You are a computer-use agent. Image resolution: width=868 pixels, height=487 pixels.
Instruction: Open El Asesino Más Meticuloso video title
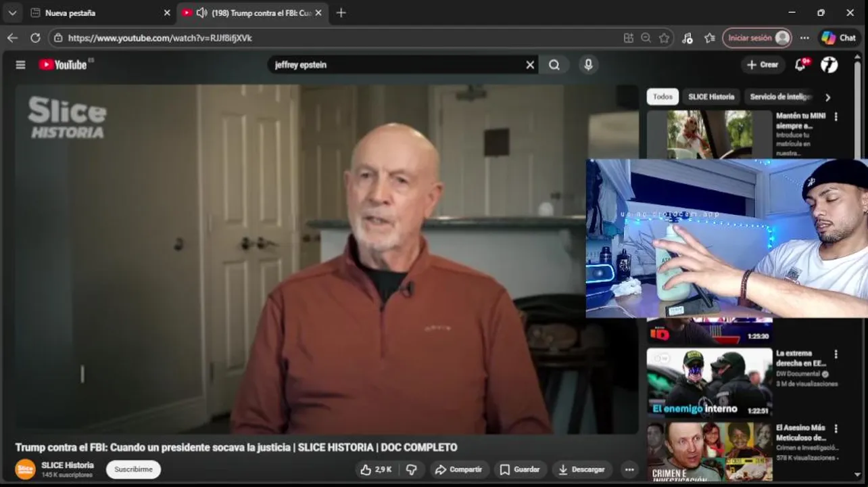pyautogui.click(x=801, y=433)
